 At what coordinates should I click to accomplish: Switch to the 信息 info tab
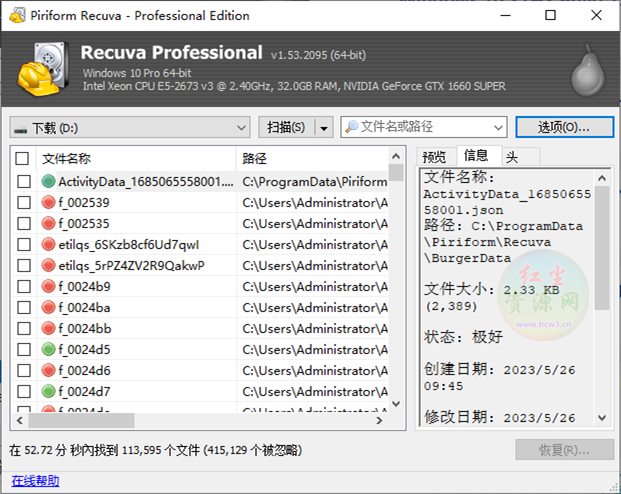(x=476, y=155)
